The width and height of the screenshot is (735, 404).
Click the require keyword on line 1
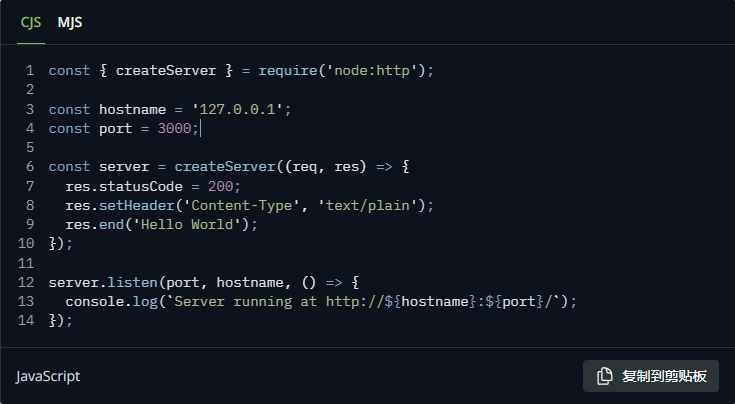(x=287, y=70)
